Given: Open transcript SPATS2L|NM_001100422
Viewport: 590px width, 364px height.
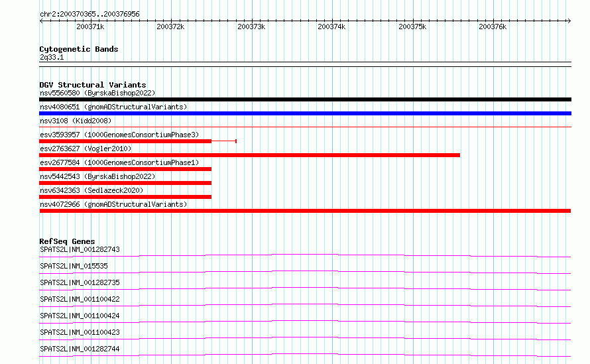Looking at the screenshot, I should coord(80,299).
